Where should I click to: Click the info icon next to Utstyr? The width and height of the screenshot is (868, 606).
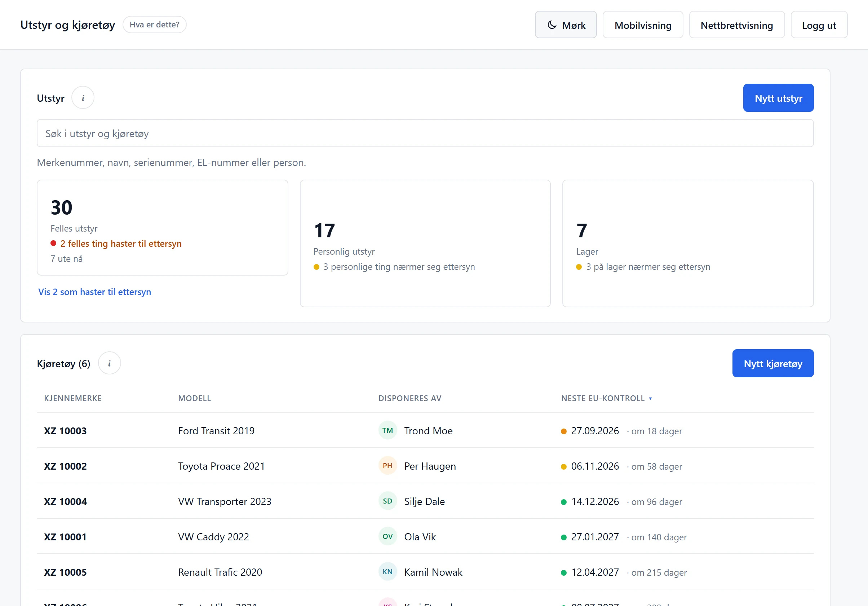coord(83,98)
